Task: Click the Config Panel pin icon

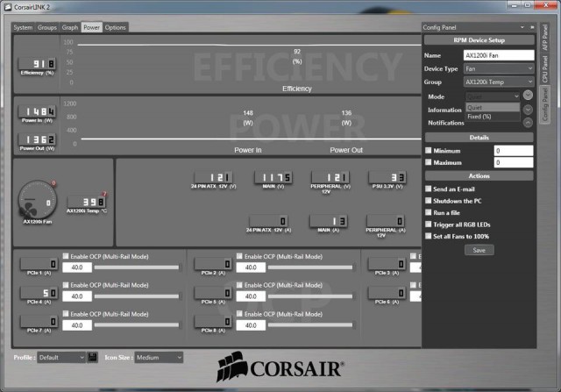Action: click(532, 27)
